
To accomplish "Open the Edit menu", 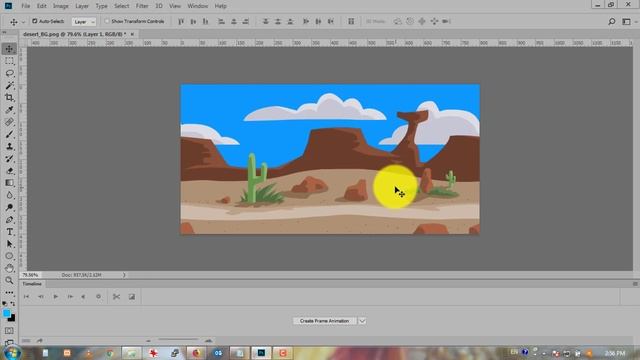I will tap(42, 6).
